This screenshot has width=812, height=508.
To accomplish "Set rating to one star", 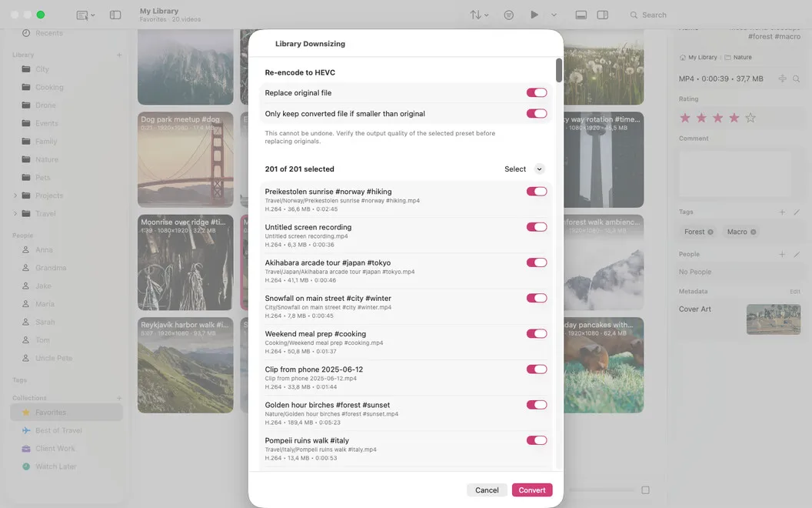I will point(685,119).
